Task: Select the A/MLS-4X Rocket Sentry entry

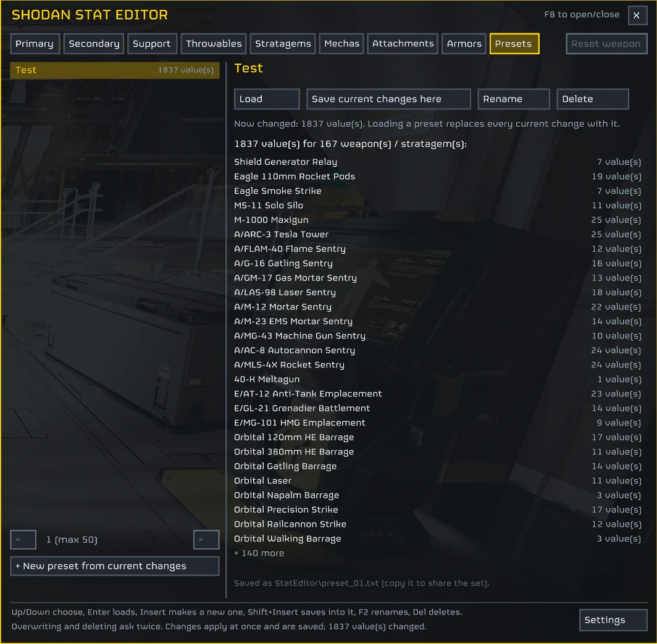Action: click(437, 365)
